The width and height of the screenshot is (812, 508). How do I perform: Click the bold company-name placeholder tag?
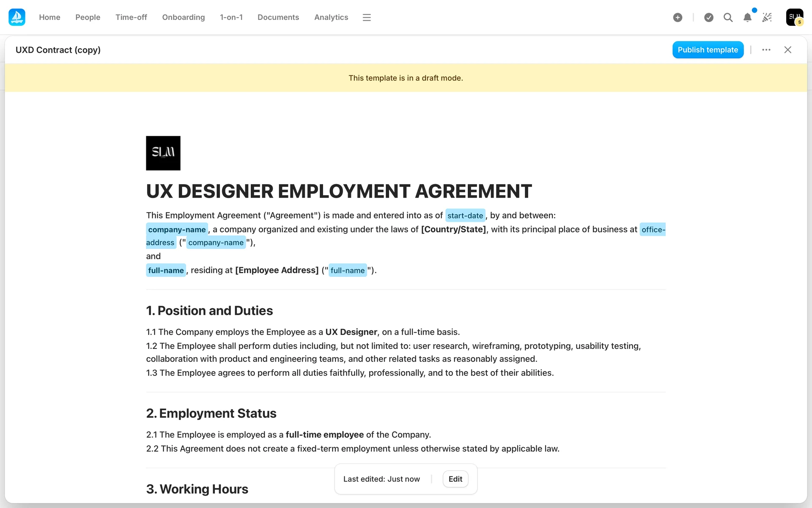(177, 229)
